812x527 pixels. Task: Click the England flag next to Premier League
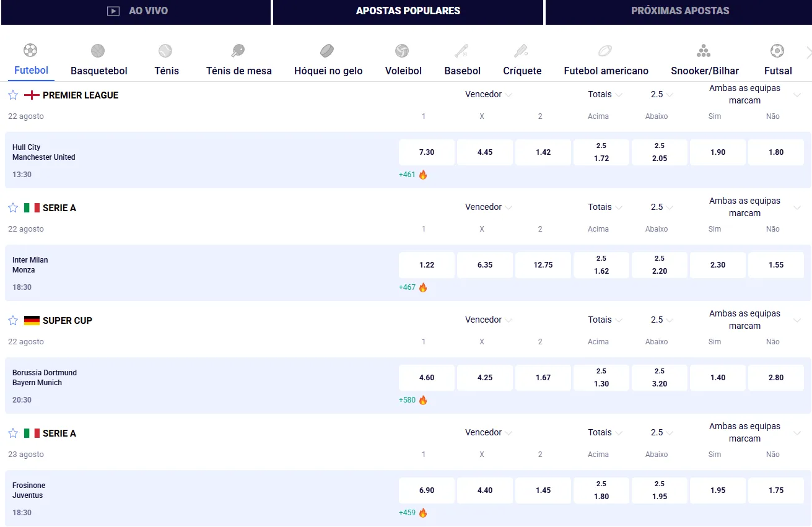(32, 95)
